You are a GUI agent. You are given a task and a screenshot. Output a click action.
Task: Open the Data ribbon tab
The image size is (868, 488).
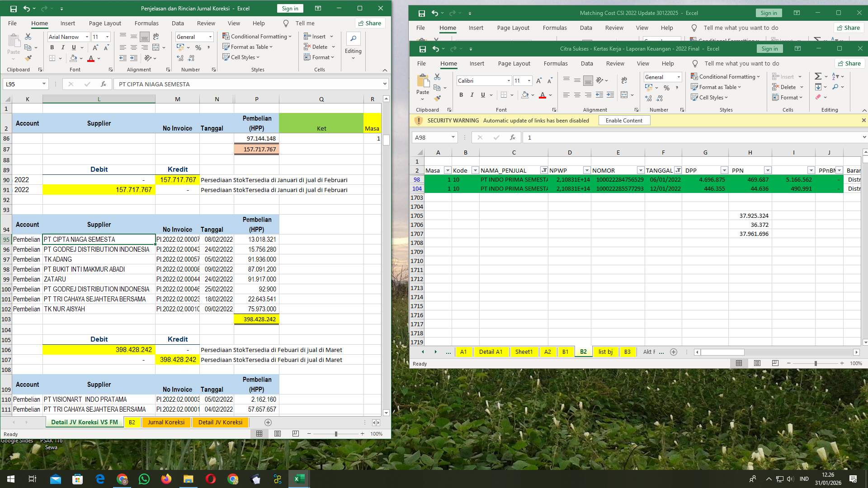586,63
